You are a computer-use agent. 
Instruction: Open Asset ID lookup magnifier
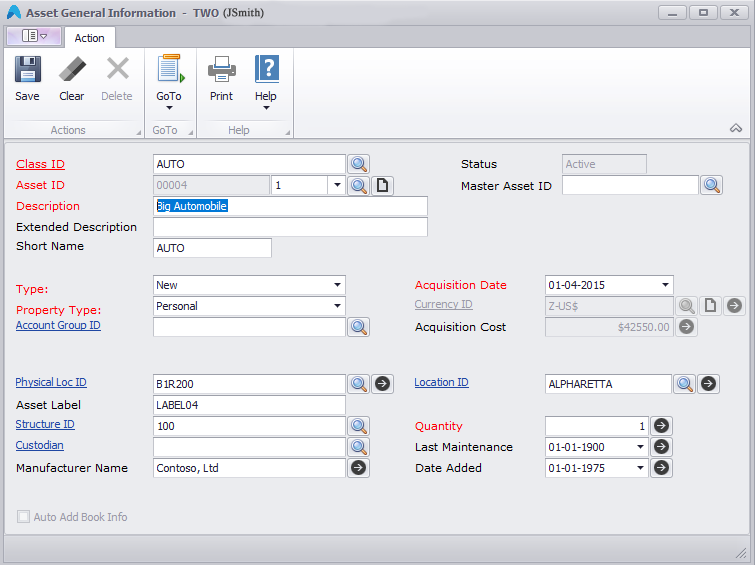359,185
